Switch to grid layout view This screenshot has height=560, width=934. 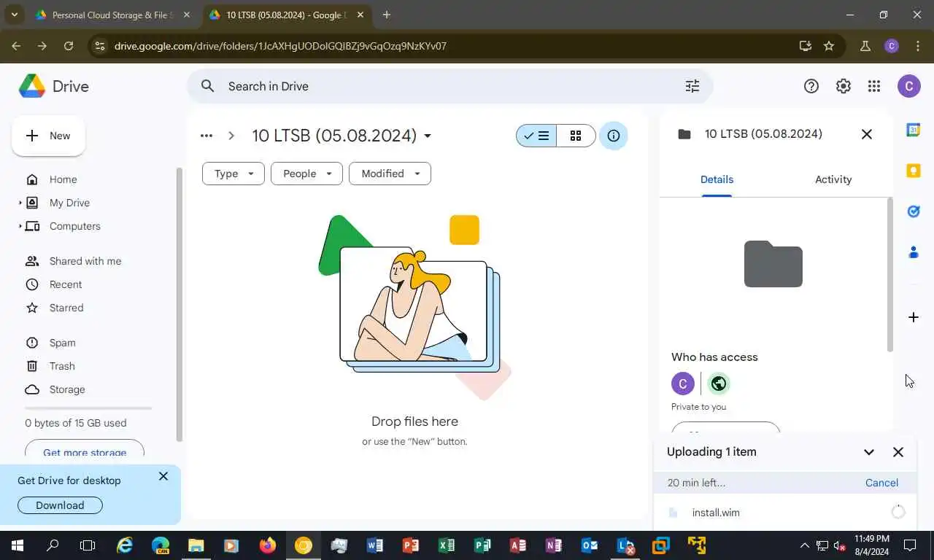pyautogui.click(x=576, y=136)
